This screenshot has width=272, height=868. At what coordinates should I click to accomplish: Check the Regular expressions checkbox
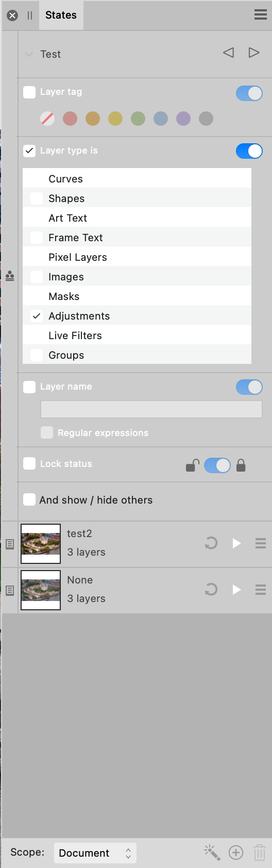[47, 432]
